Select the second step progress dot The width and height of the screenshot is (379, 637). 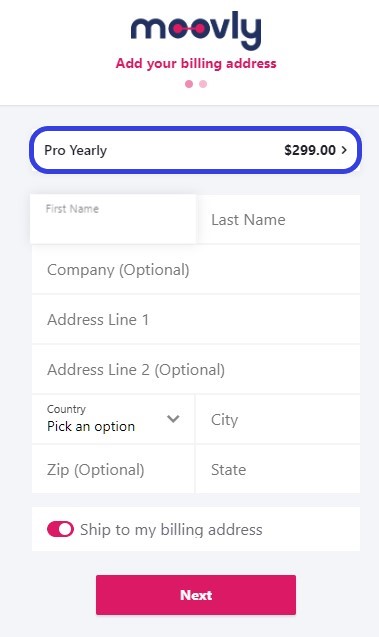click(203, 84)
